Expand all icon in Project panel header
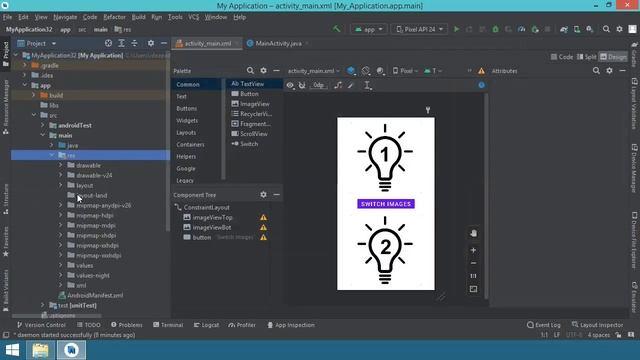The width and height of the screenshot is (640, 360). pyautogui.click(x=121, y=43)
